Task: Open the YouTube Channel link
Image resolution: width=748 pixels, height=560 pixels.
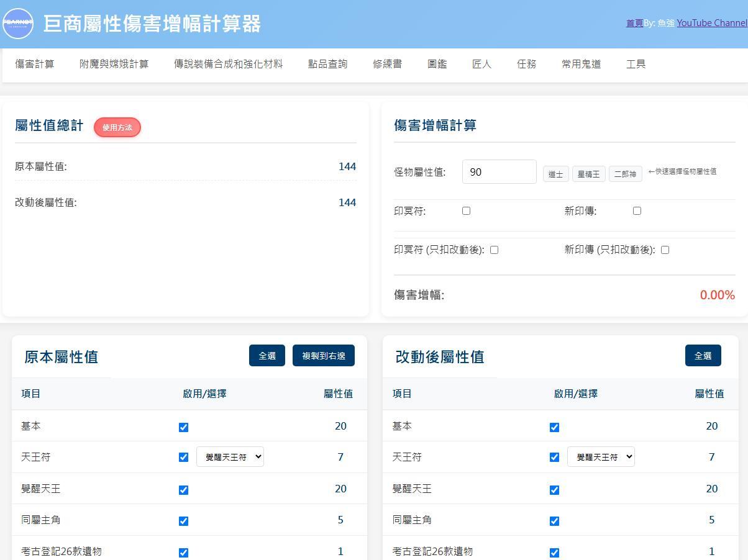Action: coord(712,22)
